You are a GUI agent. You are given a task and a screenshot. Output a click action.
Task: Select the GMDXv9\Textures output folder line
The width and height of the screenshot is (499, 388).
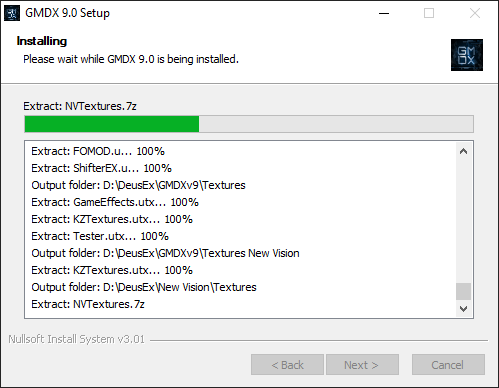click(x=138, y=185)
